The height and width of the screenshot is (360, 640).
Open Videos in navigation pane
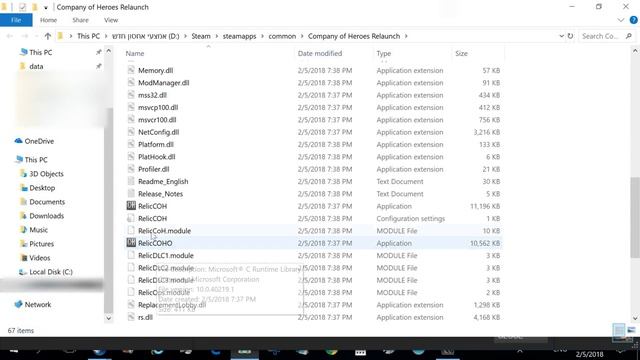tap(40, 258)
